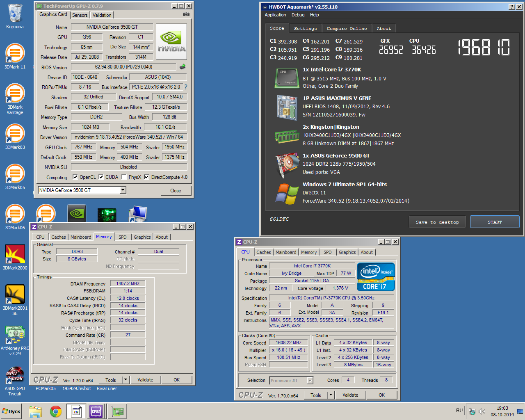Toggle the OpenCL checkbox in GPU-Z
The height and width of the screenshot is (420, 525).
[75, 177]
